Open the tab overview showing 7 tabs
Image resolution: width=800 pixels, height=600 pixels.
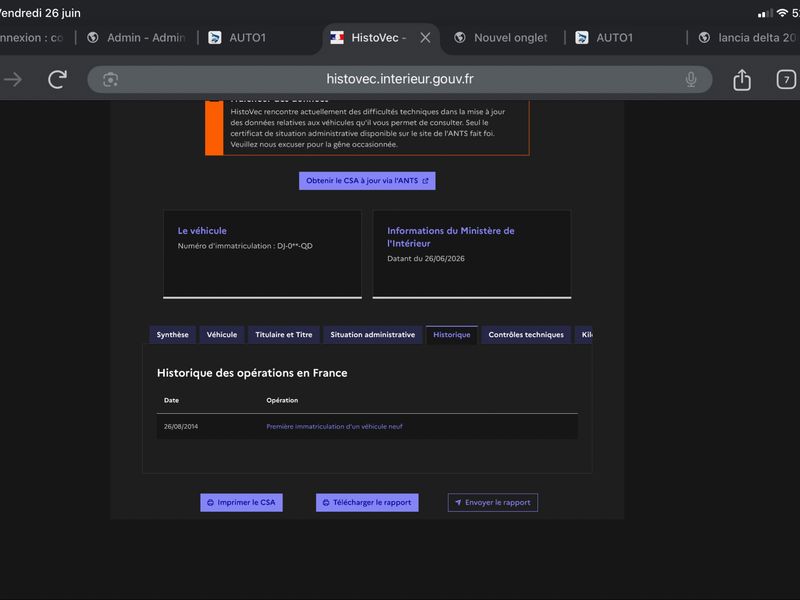coord(786,80)
